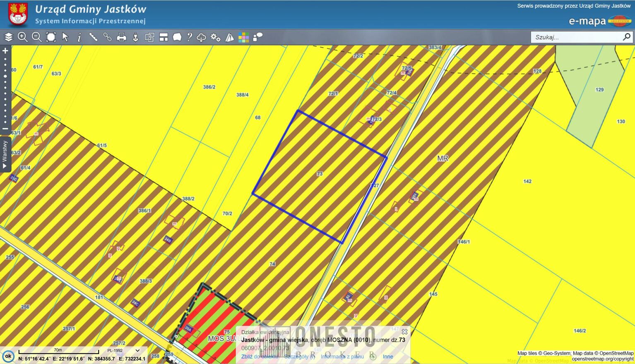This screenshot has width=635, height=364.
Task: Click the full extent view icon
Action: [51, 37]
